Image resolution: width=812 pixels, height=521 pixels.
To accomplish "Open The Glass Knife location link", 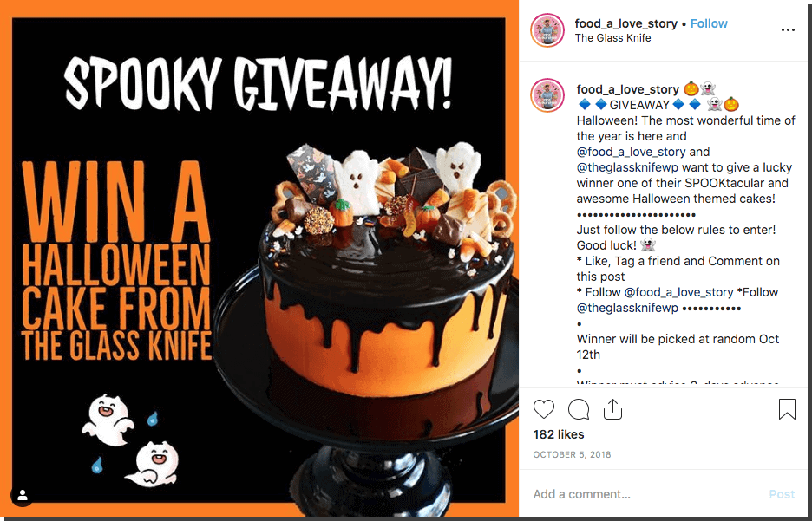I will tap(612, 38).
